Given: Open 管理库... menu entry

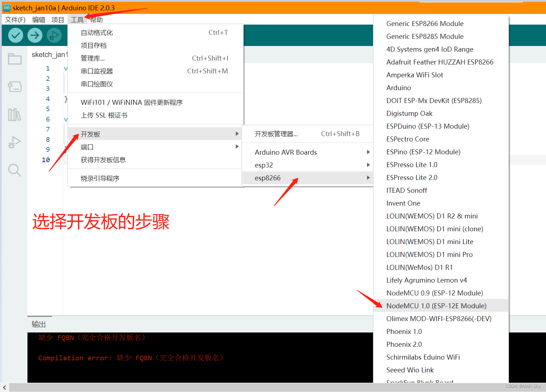Looking at the screenshot, I should 155,58.
